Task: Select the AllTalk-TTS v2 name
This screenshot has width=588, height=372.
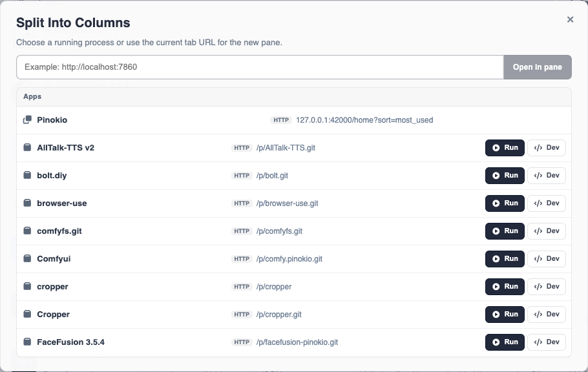Action: tap(66, 148)
